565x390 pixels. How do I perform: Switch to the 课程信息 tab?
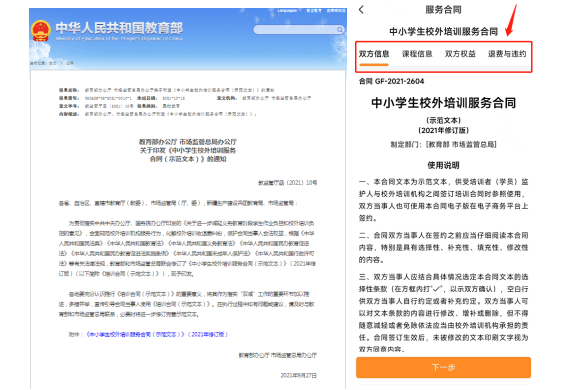[x=417, y=54]
